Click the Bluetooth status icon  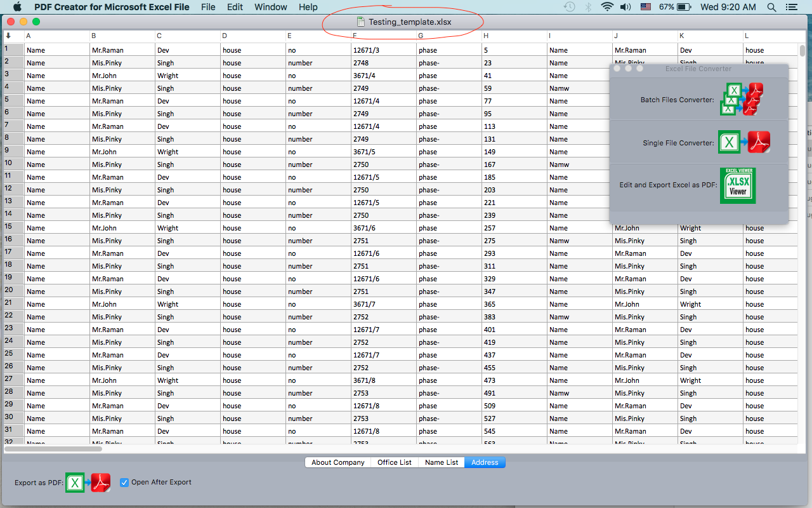tap(588, 7)
